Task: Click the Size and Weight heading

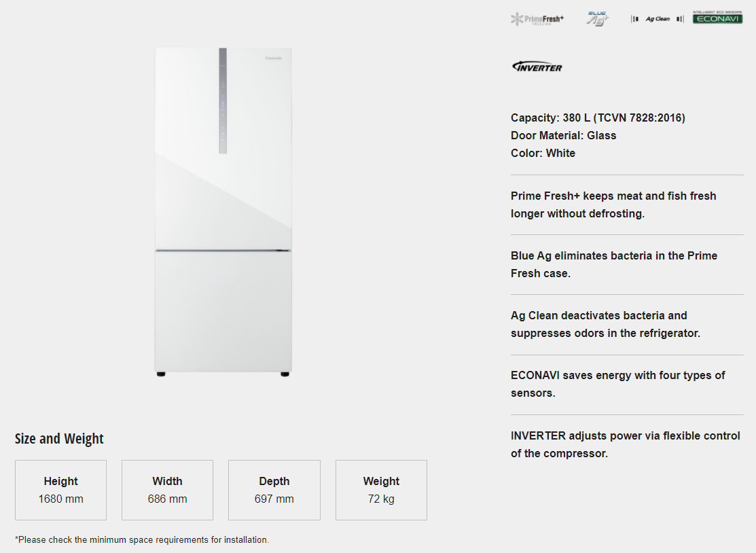Action: (59, 439)
